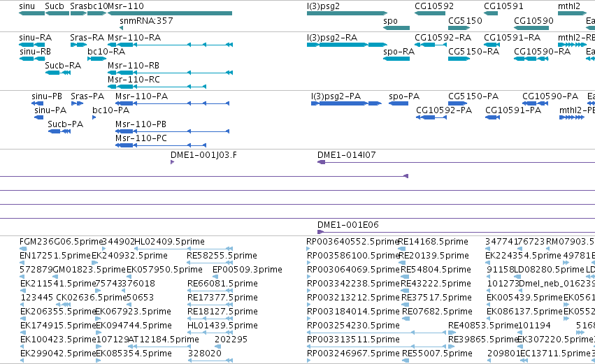Viewport: 595px width, 364px height.
Task: Click the CG10592-RA transcript label
Action: [443, 38]
